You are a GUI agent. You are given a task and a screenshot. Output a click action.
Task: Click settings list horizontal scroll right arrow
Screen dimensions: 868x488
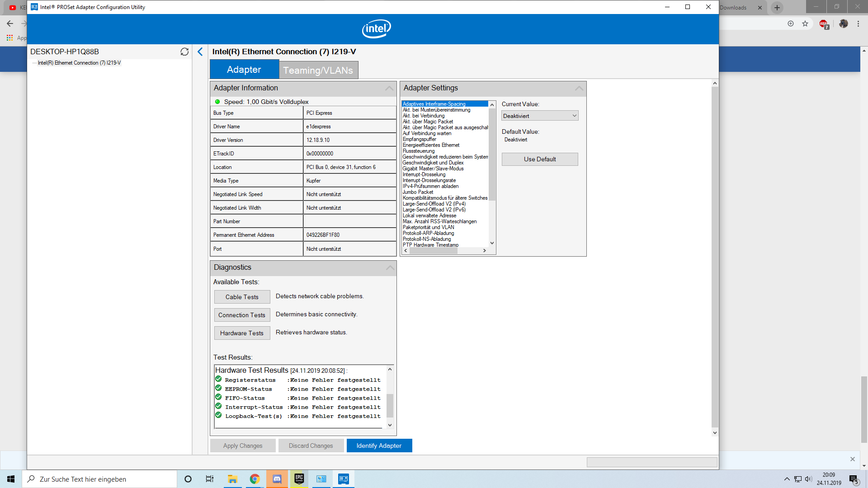pos(485,250)
